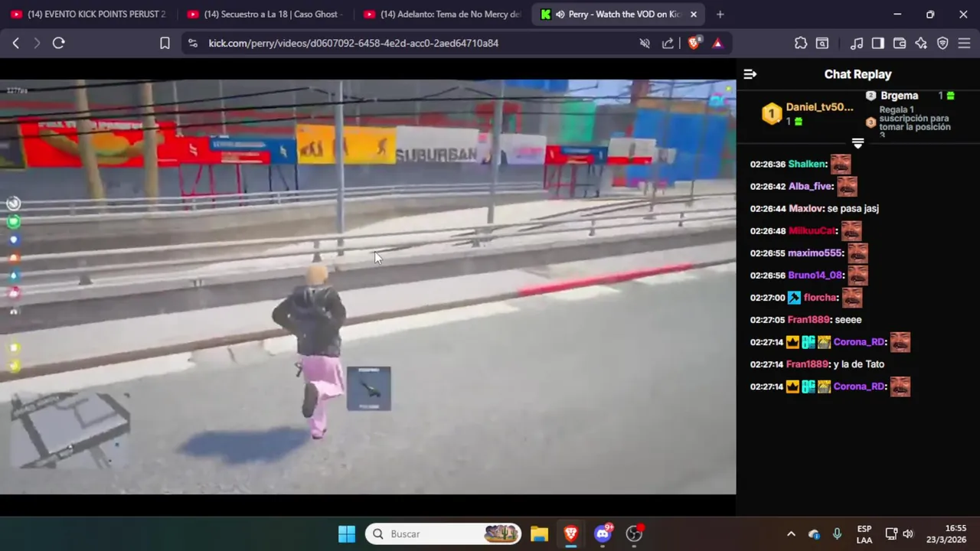Share this page link
This screenshot has height=551, width=980.
coord(668,43)
